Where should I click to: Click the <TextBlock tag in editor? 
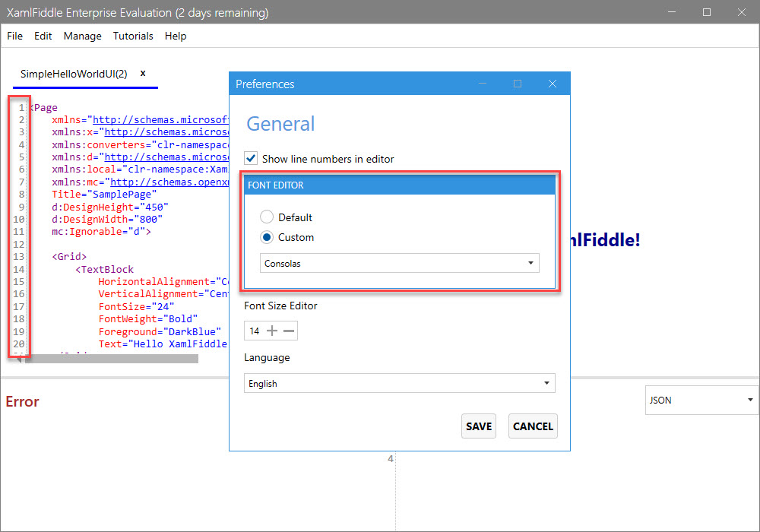104,269
